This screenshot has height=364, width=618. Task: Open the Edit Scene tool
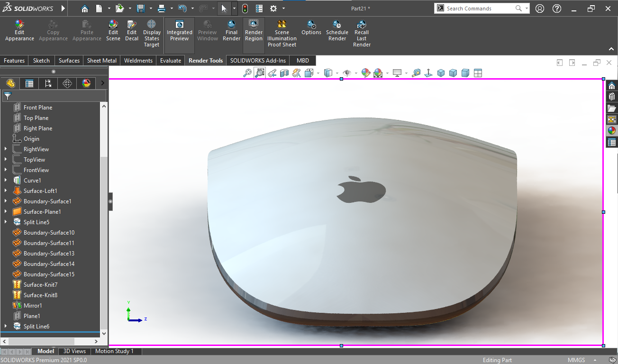click(x=113, y=30)
